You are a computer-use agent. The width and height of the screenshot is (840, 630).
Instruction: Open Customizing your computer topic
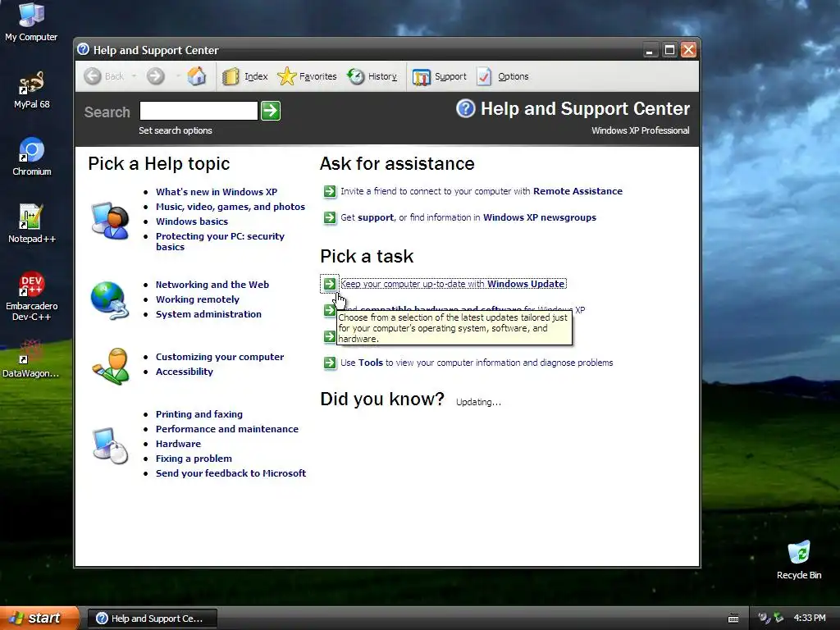click(x=220, y=357)
